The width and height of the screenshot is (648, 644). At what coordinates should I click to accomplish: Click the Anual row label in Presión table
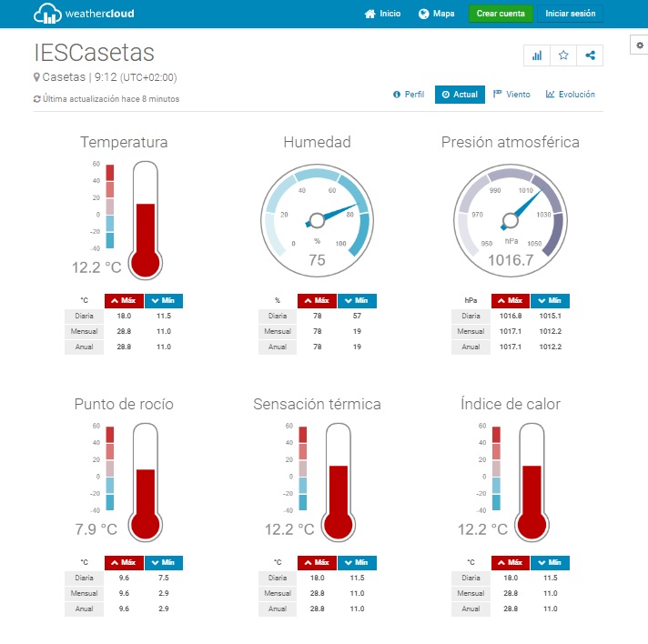click(471, 347)
